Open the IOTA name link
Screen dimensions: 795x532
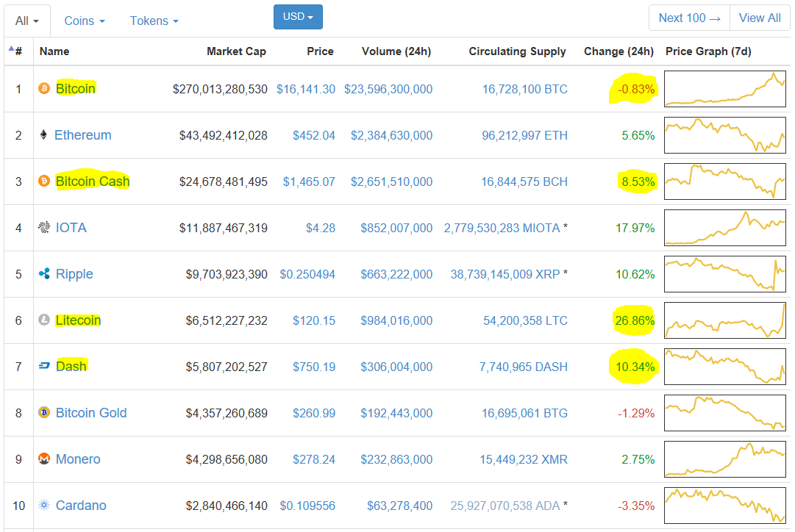click(x=71, y=228)
